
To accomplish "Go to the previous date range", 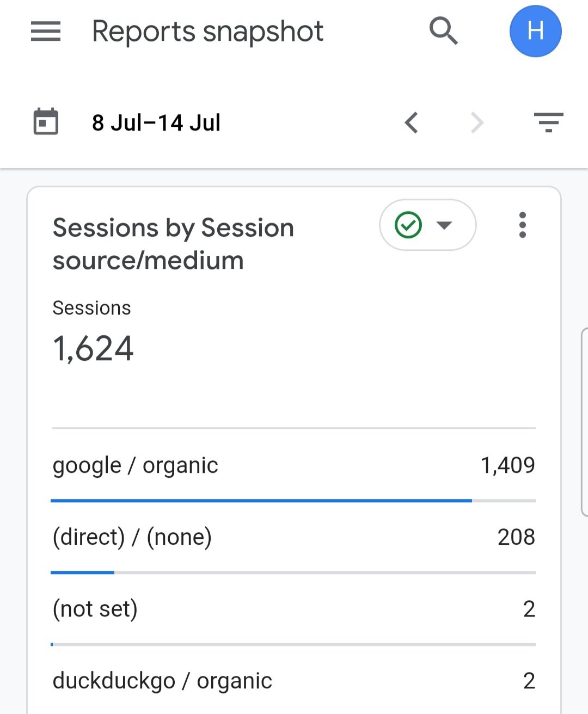I will click(x=412, y=122).
